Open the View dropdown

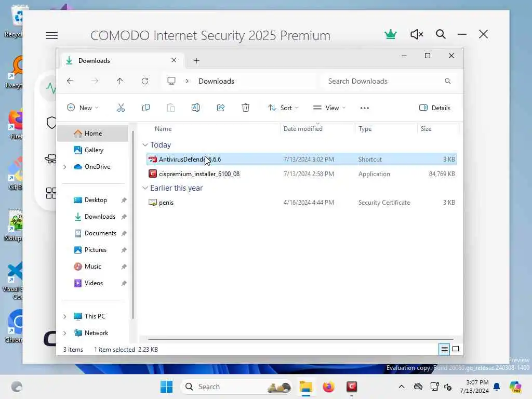pos(329,108)
